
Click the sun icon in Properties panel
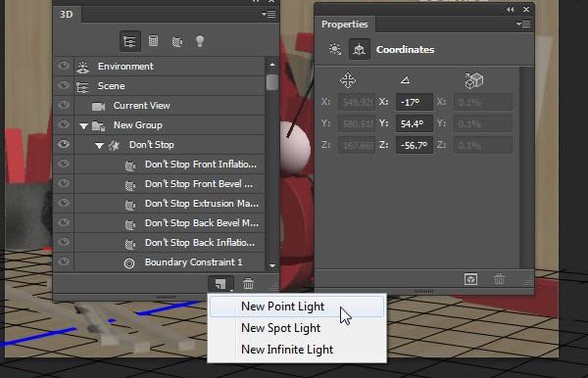(335, 49)
